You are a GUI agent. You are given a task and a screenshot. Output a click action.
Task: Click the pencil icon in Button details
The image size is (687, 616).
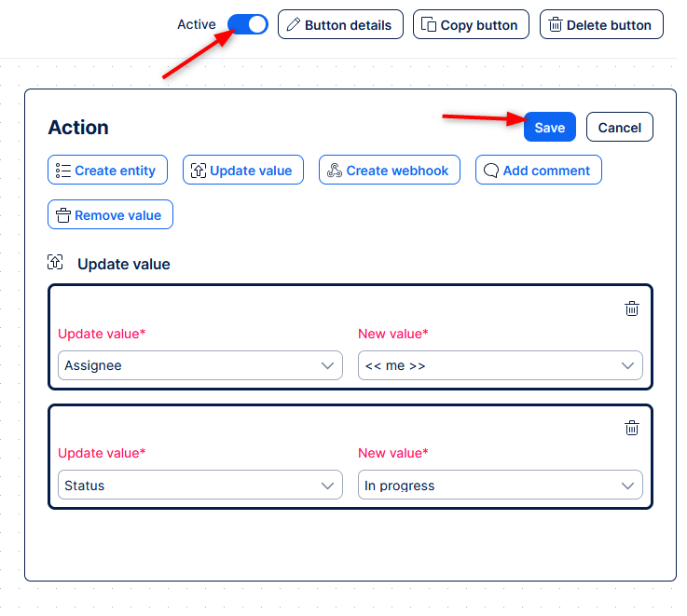(x=293, y=25)
